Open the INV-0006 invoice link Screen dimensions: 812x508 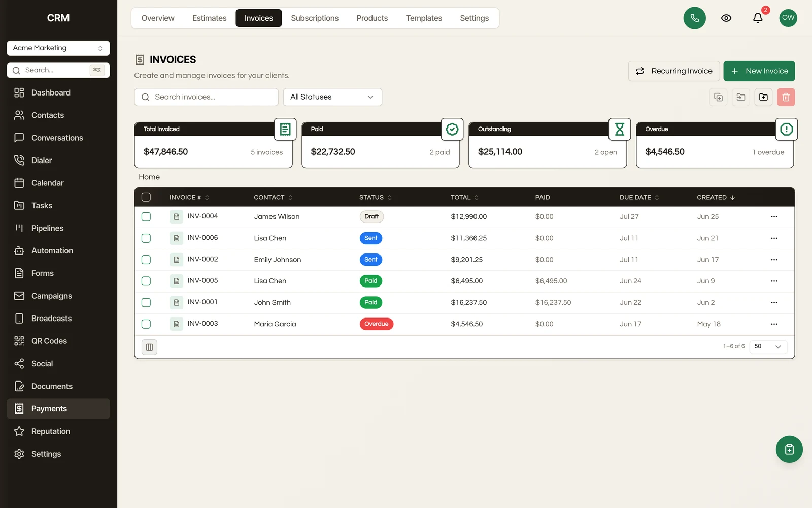point(202,238)
